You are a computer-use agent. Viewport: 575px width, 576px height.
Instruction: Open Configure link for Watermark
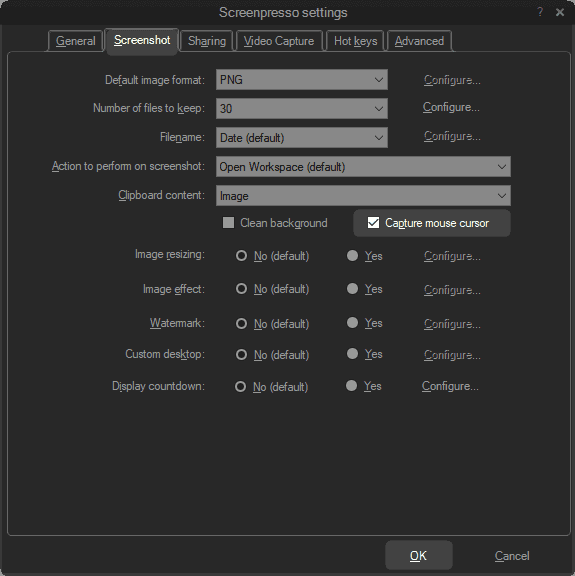452,324
